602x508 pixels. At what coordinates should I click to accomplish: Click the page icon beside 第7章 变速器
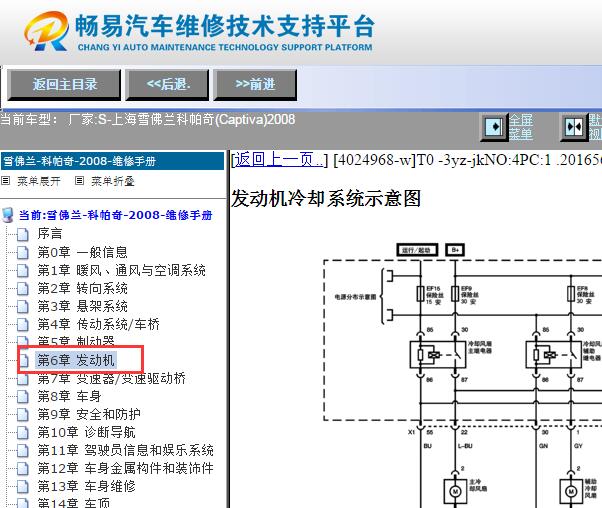[23, 379]
